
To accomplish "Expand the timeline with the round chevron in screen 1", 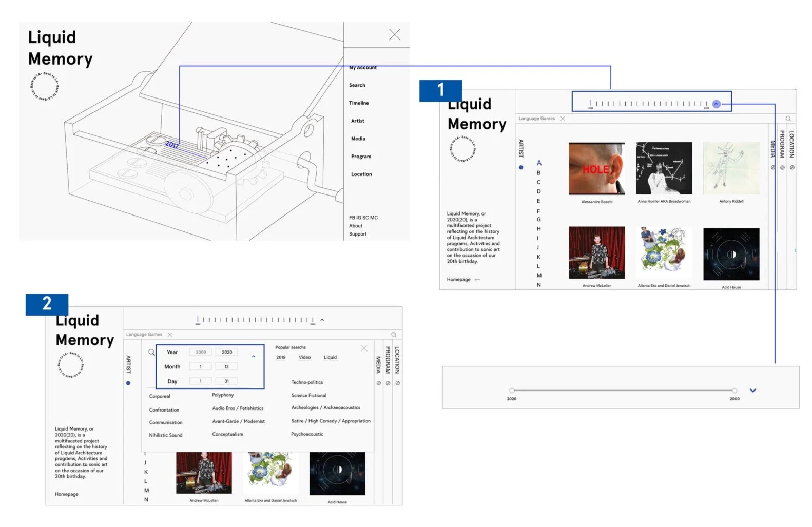I will tap(716, 104).
